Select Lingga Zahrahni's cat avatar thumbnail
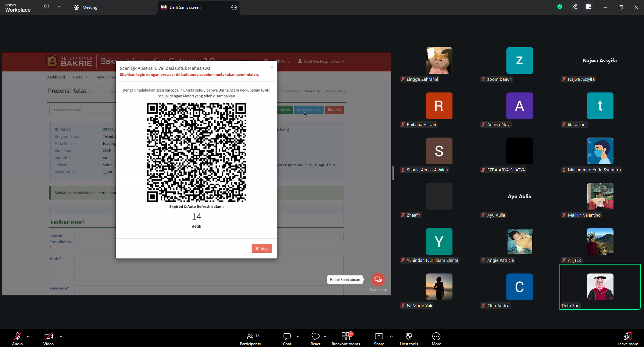The image size is (644, 347). 439,60
